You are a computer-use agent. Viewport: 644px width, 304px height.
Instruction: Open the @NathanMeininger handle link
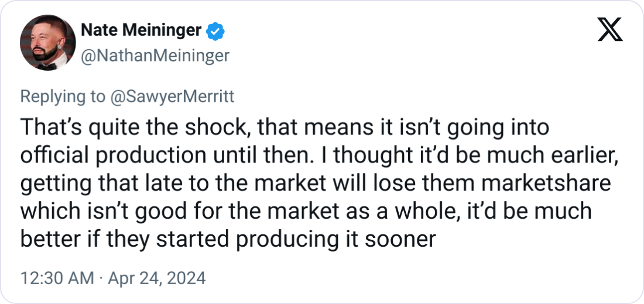point(154,56)
